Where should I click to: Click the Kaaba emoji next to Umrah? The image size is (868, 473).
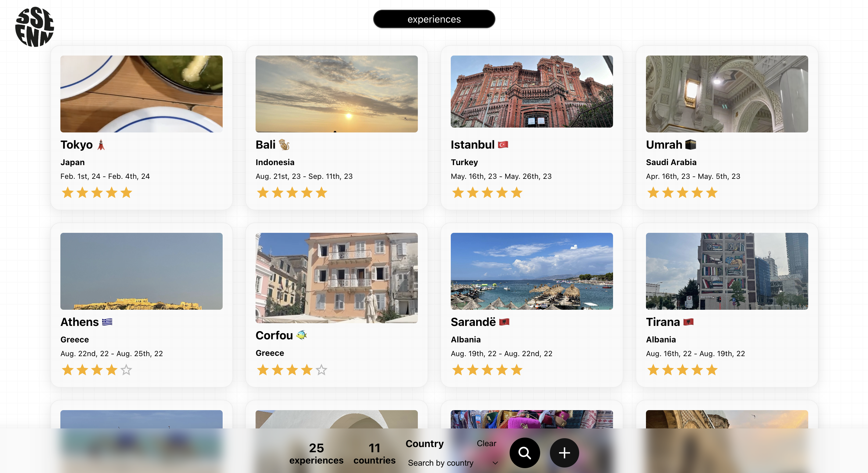point(690,145)
